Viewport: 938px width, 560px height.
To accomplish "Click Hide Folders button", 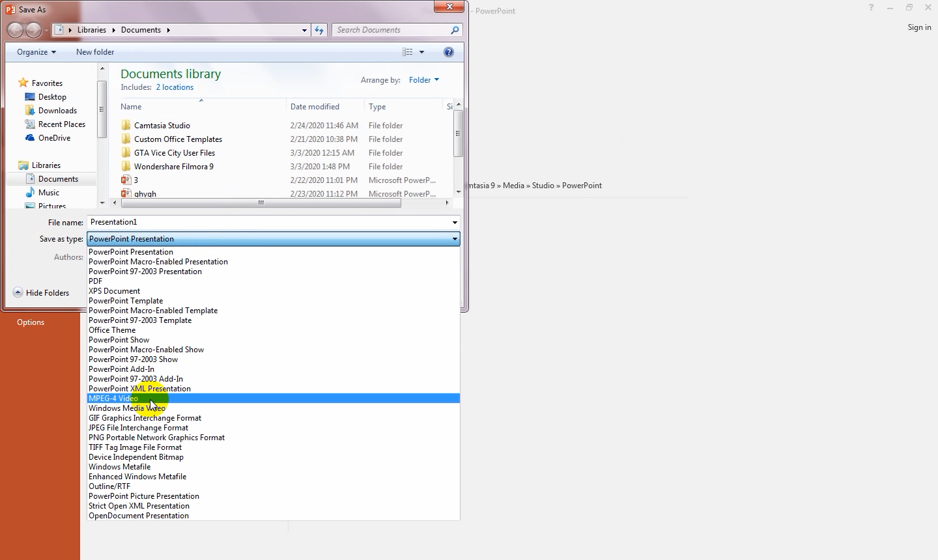I will click(41, 293).
